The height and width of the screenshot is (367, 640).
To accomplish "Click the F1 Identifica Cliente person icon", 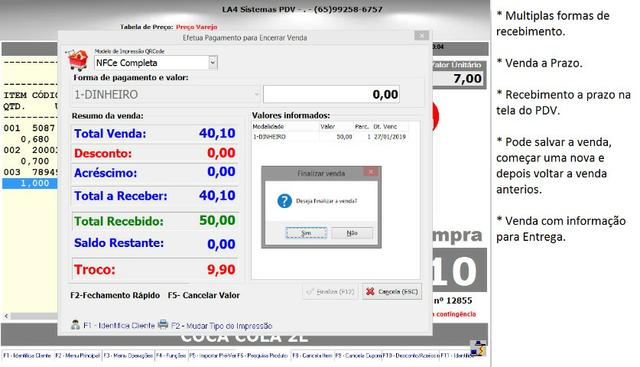I will click(x=75, y=325).
